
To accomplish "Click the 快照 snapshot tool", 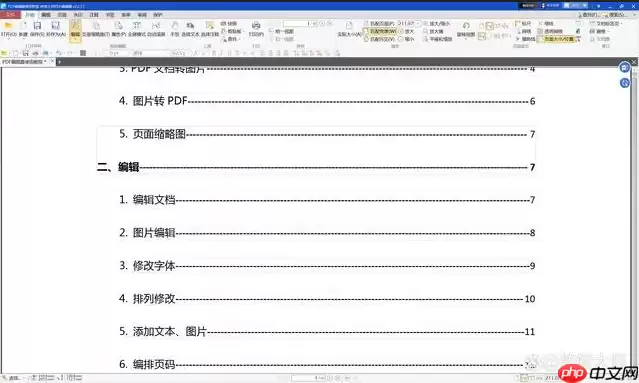I will (229, 24).
